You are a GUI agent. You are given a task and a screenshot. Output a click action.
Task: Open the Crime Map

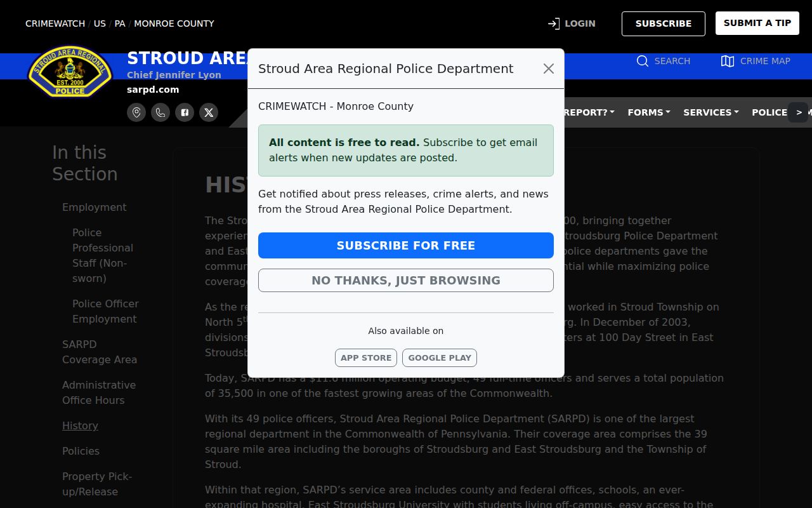pos(756,61)
